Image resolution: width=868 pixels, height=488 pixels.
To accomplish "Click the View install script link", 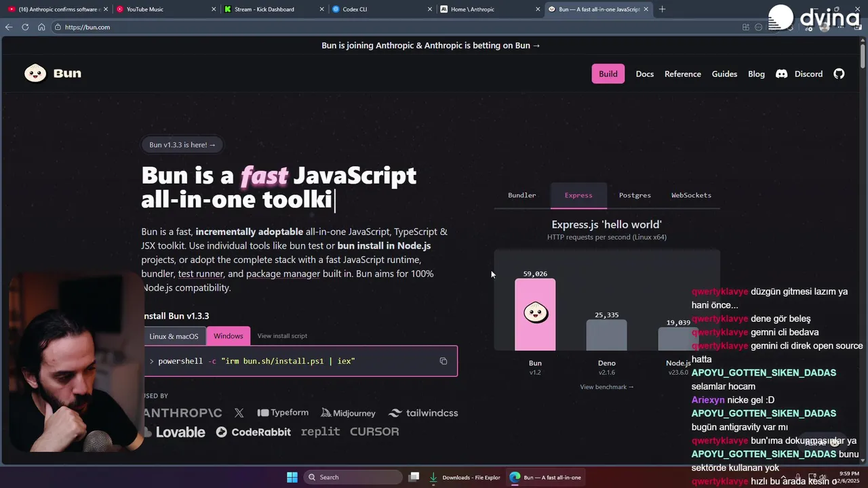I will point(282,336).
